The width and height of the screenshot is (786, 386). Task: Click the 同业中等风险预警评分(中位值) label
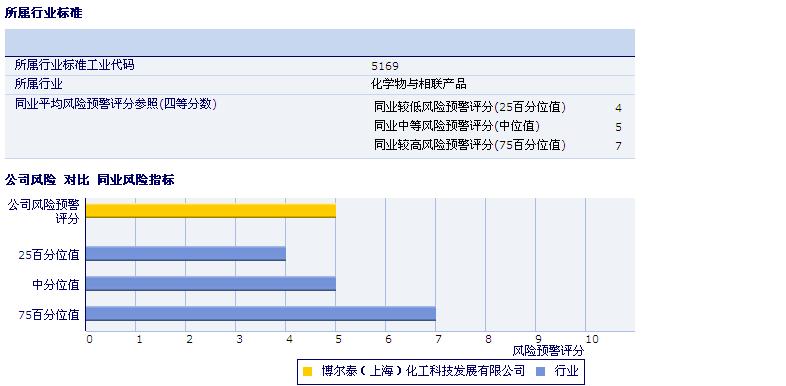[x=457, y=126]
